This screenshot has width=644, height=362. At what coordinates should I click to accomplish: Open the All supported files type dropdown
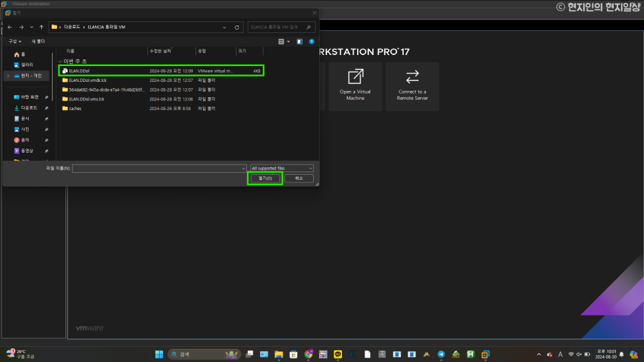pos(282,169)
